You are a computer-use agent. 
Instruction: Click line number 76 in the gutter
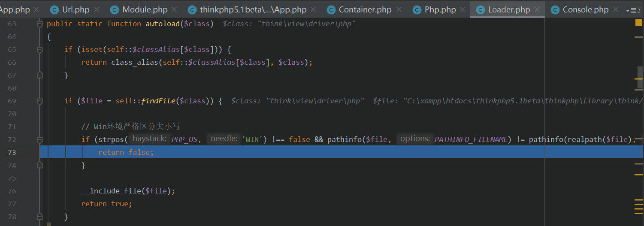(12, 191)
